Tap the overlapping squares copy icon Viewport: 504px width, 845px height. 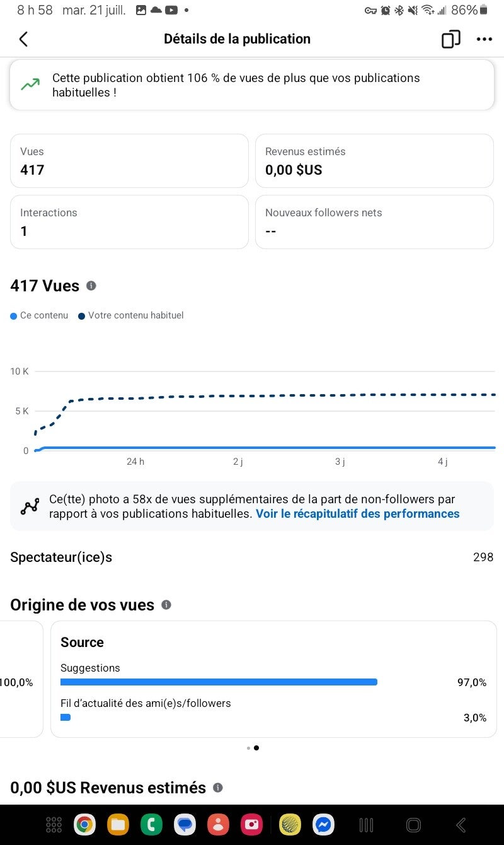(x=450, y=39)
